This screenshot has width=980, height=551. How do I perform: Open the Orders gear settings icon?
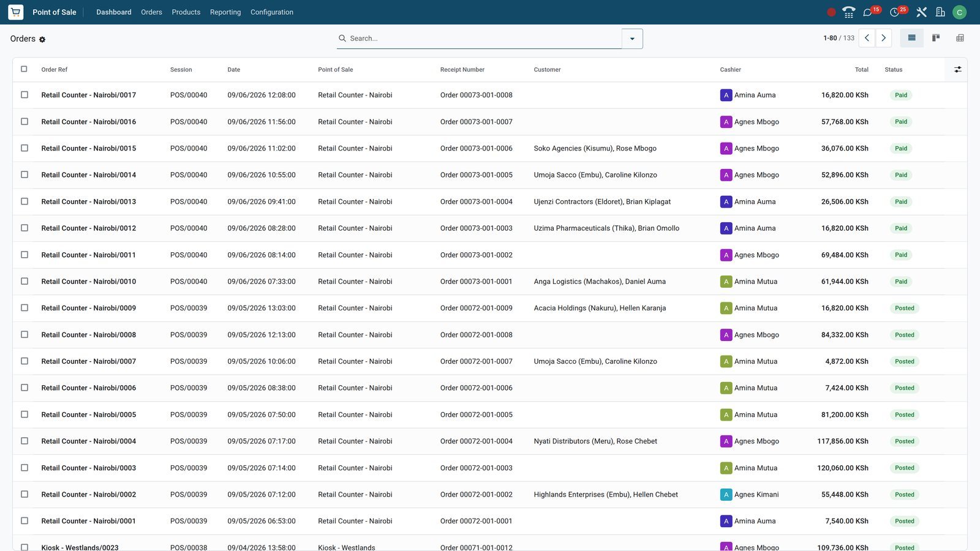tap(42, 39)
